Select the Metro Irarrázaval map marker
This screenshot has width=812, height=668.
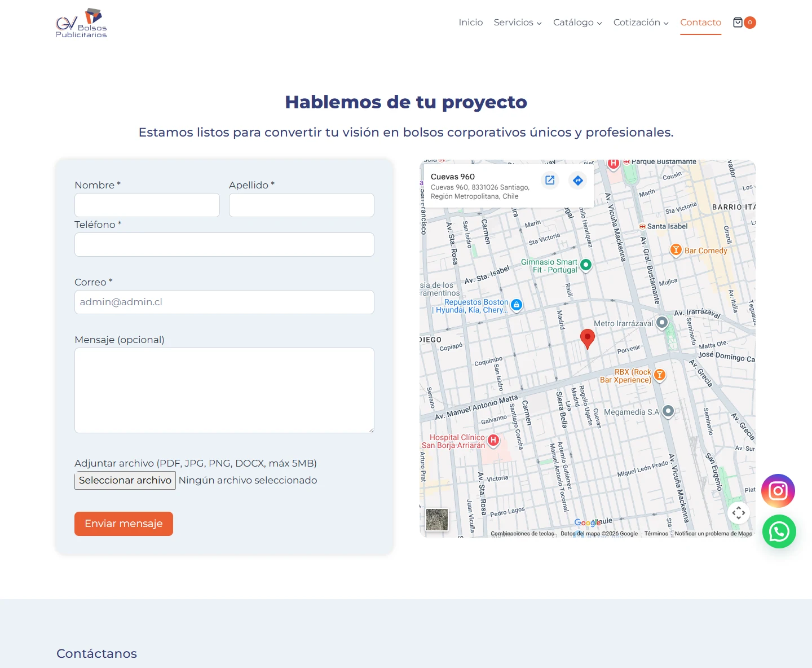(x=662, y=323)
